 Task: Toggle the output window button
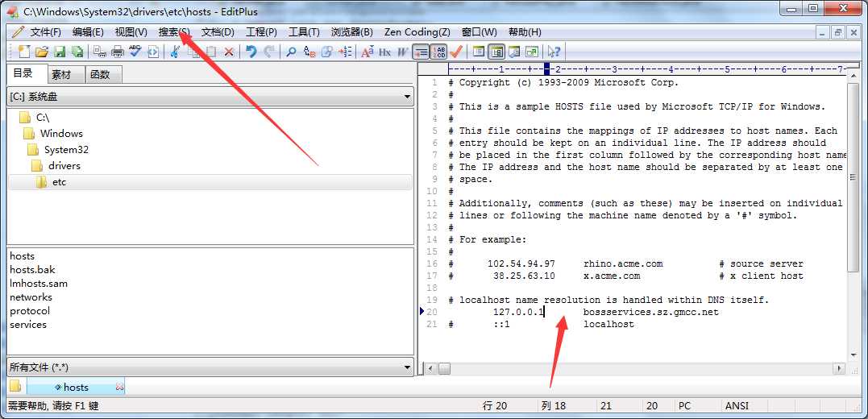tap(513, 52)
